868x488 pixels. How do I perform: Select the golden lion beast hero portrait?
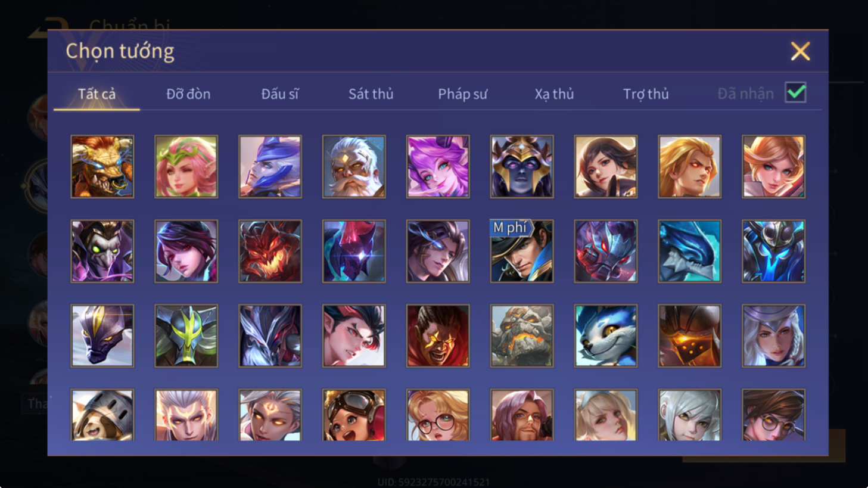(x=102, y=166)
